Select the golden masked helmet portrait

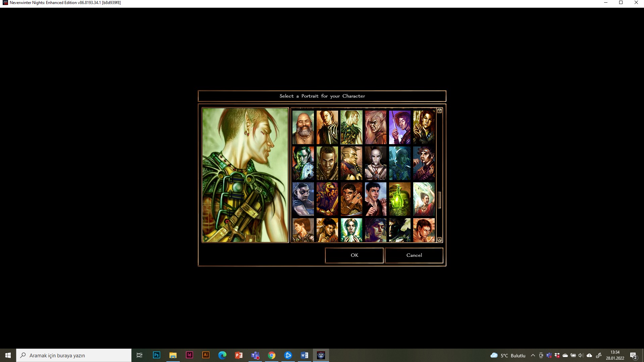pos(327,199)
